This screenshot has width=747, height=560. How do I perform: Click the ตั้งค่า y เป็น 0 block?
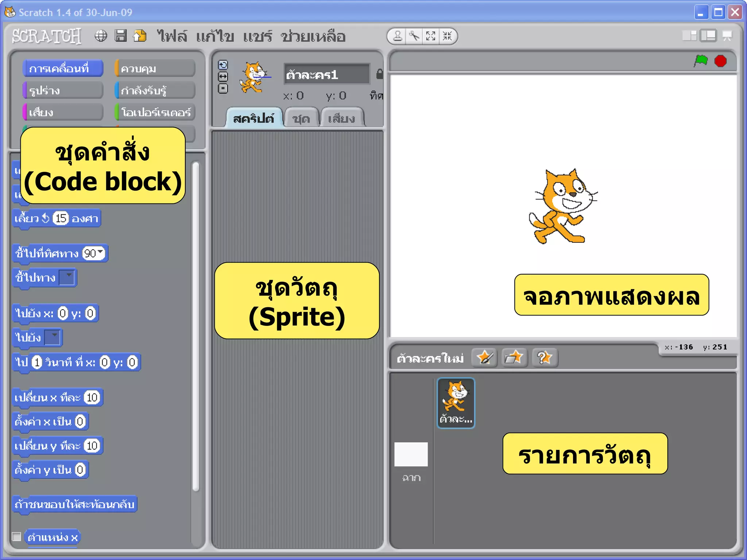pos(50,470)
